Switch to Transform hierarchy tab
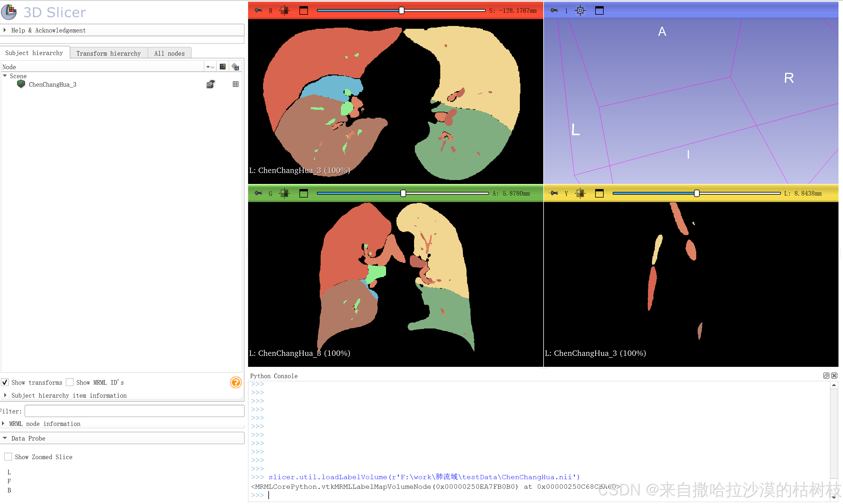Image resolution: width=843 pixels, height=504 pixels. [108, 53]
